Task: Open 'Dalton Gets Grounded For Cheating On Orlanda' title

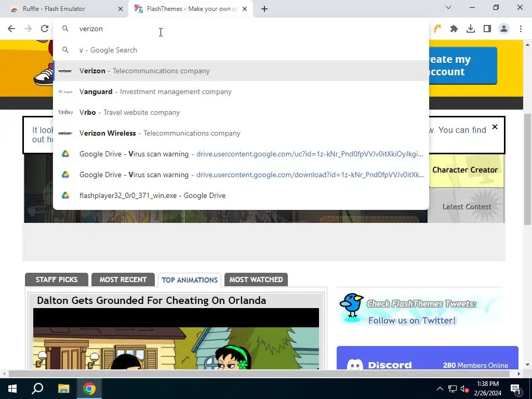Action: 151,300
